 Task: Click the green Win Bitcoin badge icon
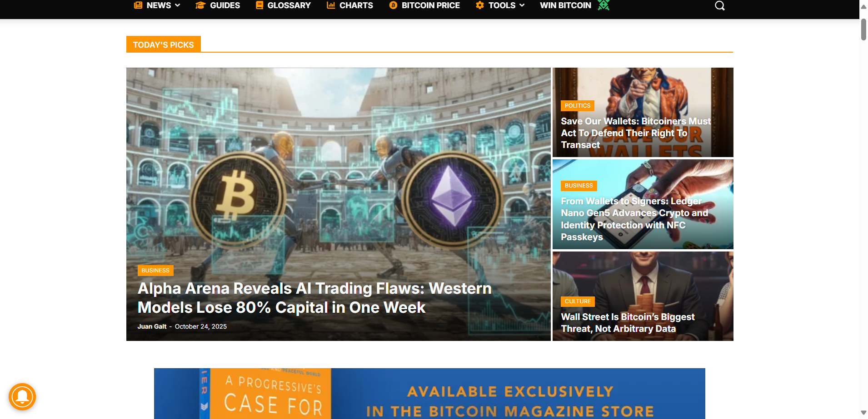[603, 5]
